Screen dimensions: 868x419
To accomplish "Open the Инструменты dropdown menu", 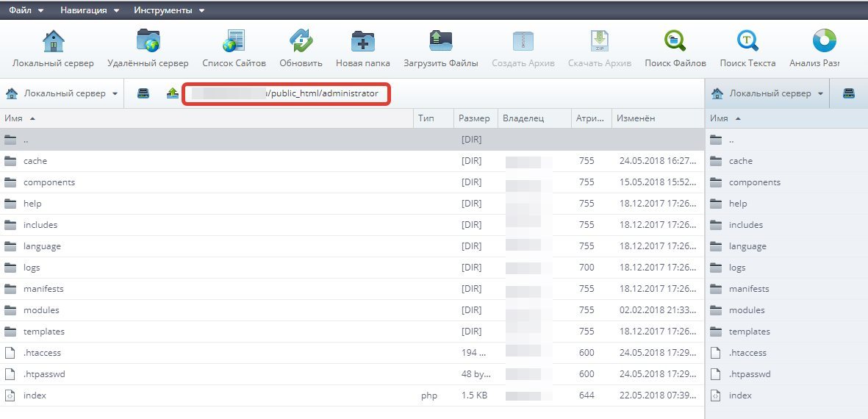I will (169, 10).
